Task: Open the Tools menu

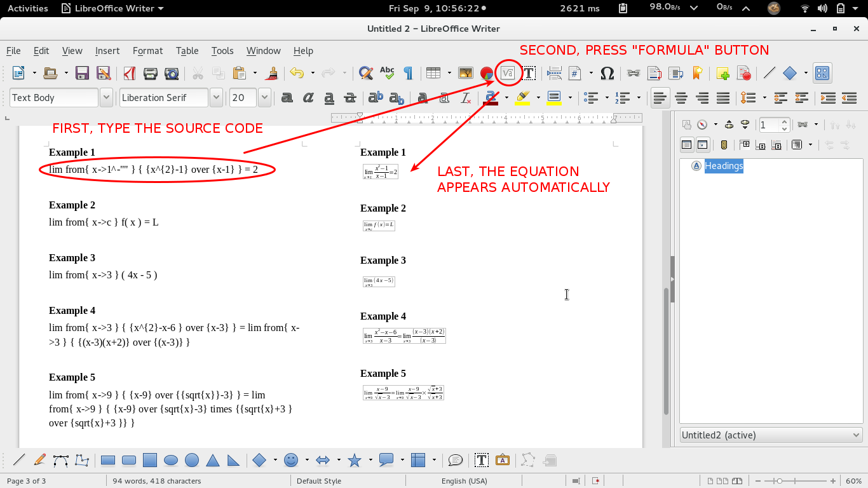Action: coord(222,51)
